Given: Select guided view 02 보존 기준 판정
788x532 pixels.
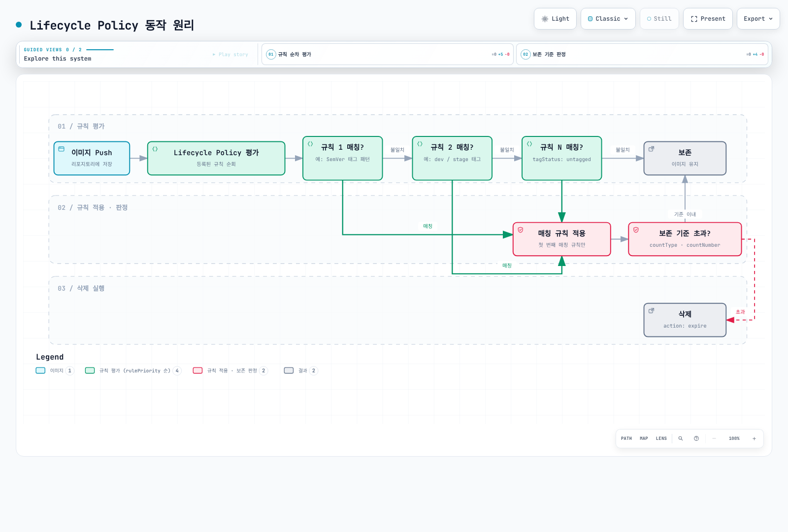Looking at the screenshot, I should [x=642, y=54].
